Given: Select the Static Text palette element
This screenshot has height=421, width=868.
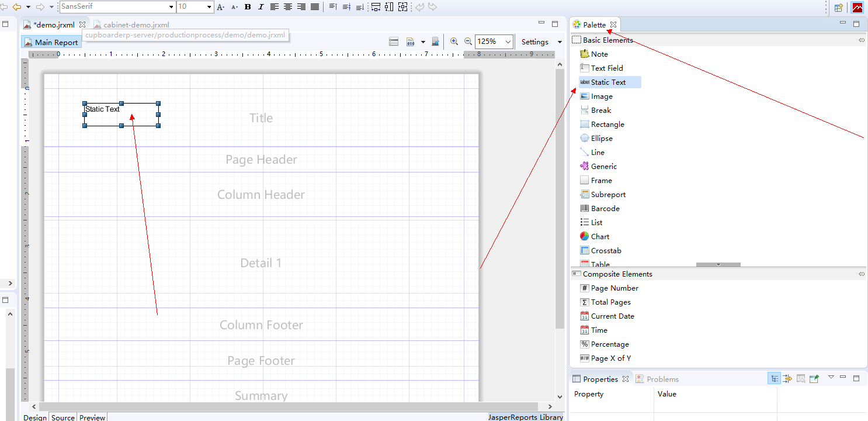Looking at the screenshot, I should tap(610, 82).
